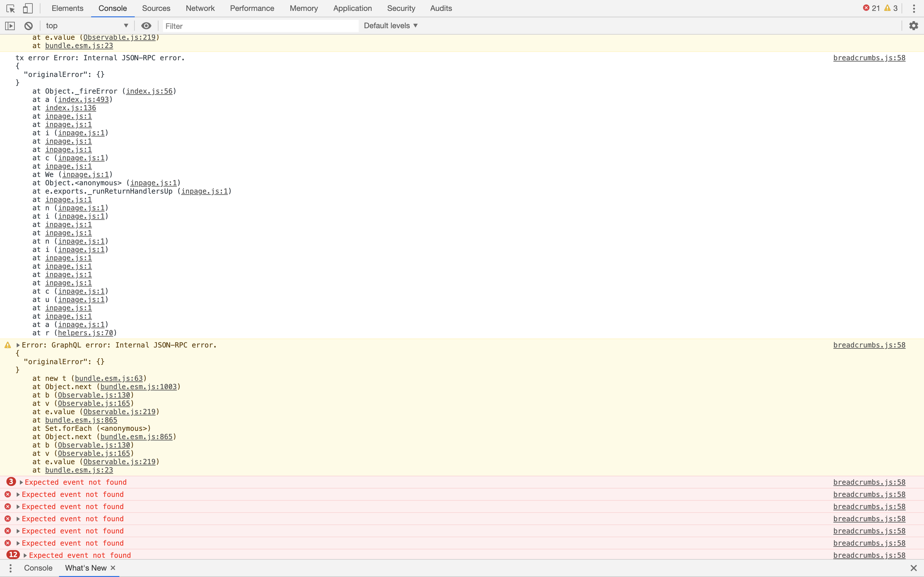The width and height of the screenshot is (924, 577).
Task: Toggle the live expression eye
Action: pyautogui.click(x=146, y=26)
